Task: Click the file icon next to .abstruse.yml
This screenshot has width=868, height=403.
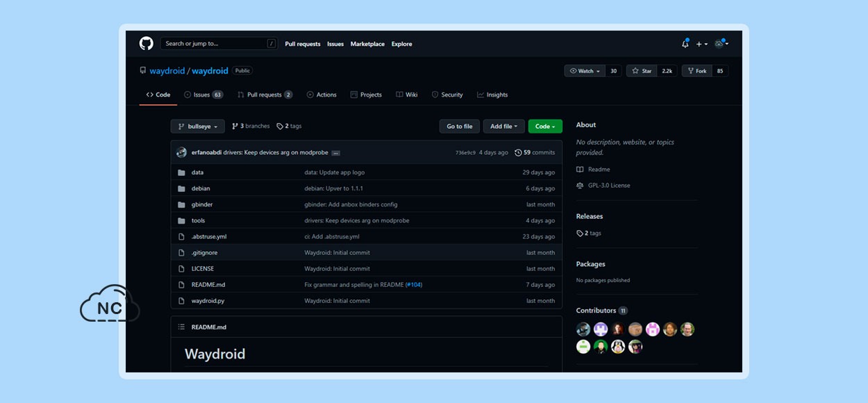Action: (x=181, y=236)
